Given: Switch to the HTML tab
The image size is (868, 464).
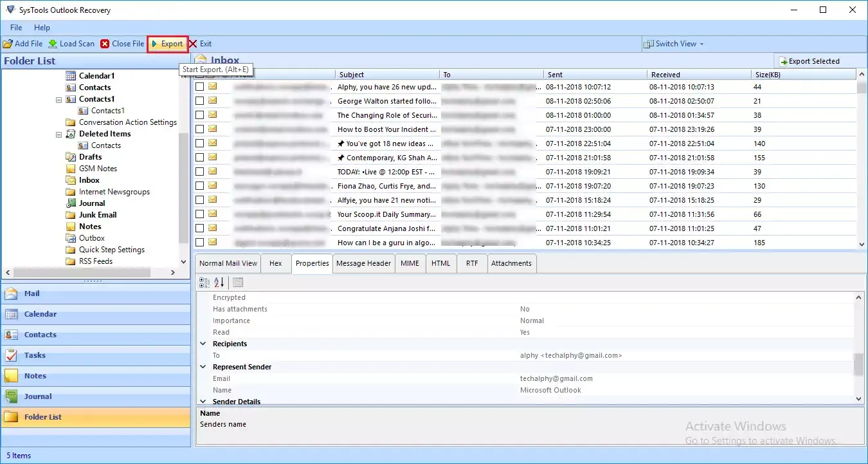Looking at the screenshot, I should [441, 263].
